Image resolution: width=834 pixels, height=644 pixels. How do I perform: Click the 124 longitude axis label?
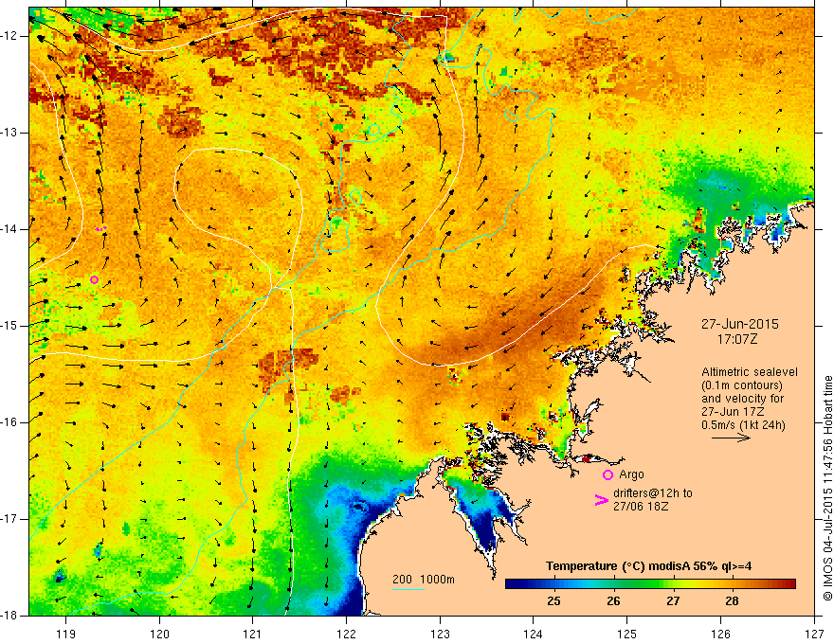pyautogui.click(x=534, y=634)
